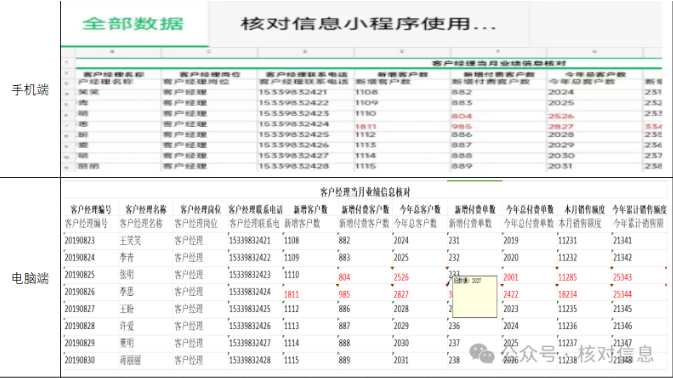Select the 新增付费单数 column header

click(475, 209)
